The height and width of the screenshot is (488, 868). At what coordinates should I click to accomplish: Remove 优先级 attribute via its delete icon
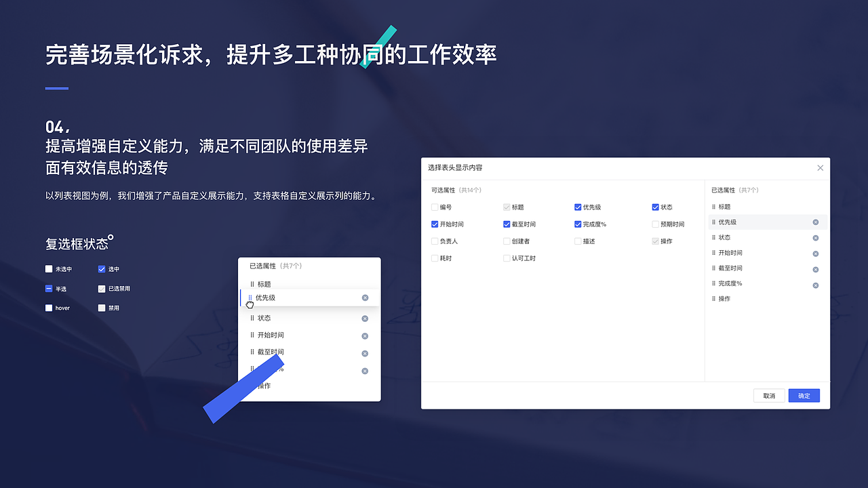tap(815, 222)
